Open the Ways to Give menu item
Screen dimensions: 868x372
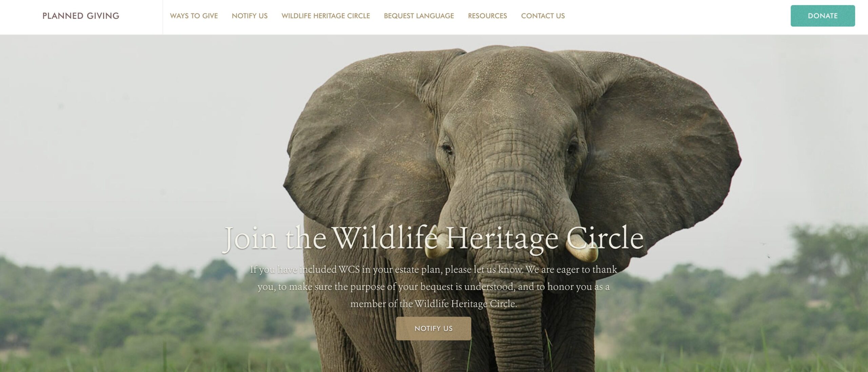[x=194, y=16]
